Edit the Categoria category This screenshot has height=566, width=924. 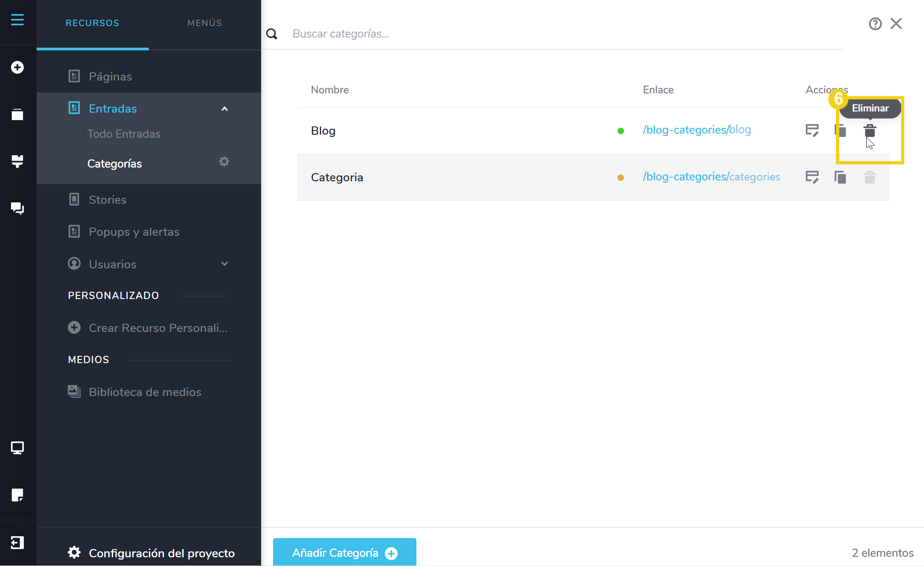tap(812, 177)
